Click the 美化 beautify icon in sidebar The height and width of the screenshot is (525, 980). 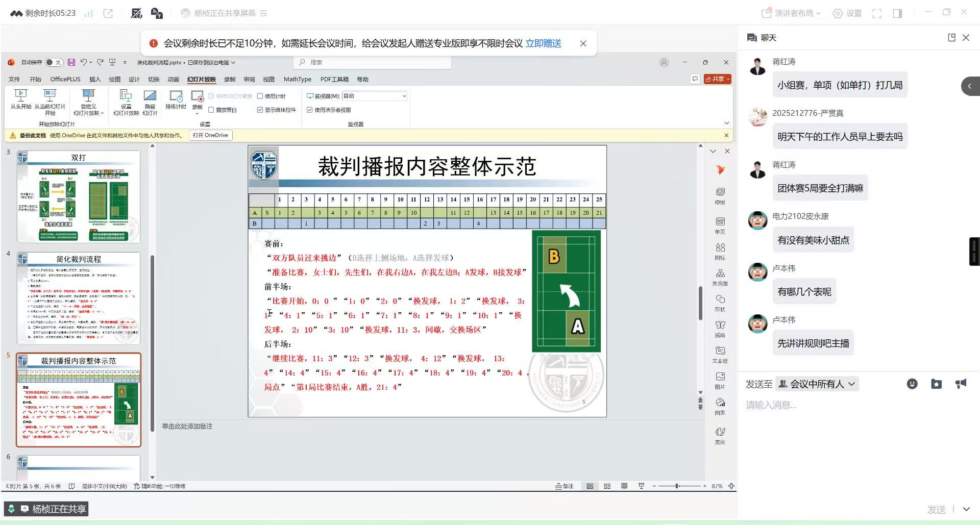(x=720, y=435)
